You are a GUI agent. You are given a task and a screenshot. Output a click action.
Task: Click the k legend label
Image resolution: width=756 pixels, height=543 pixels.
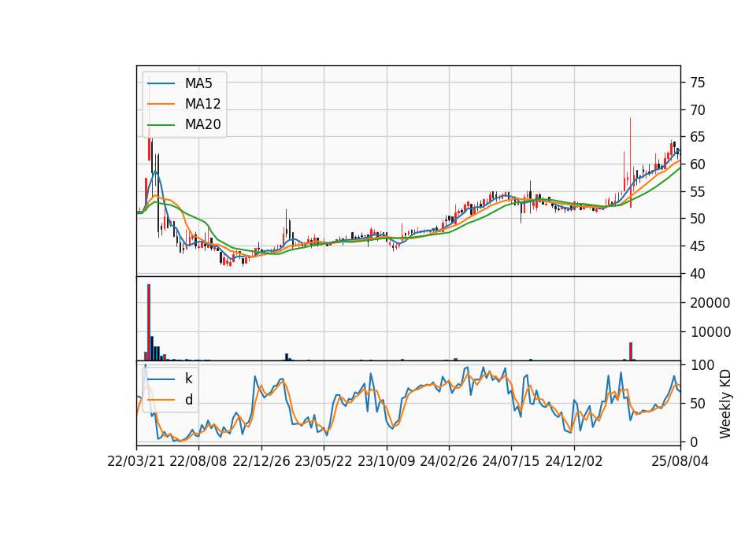pos(189,379)
